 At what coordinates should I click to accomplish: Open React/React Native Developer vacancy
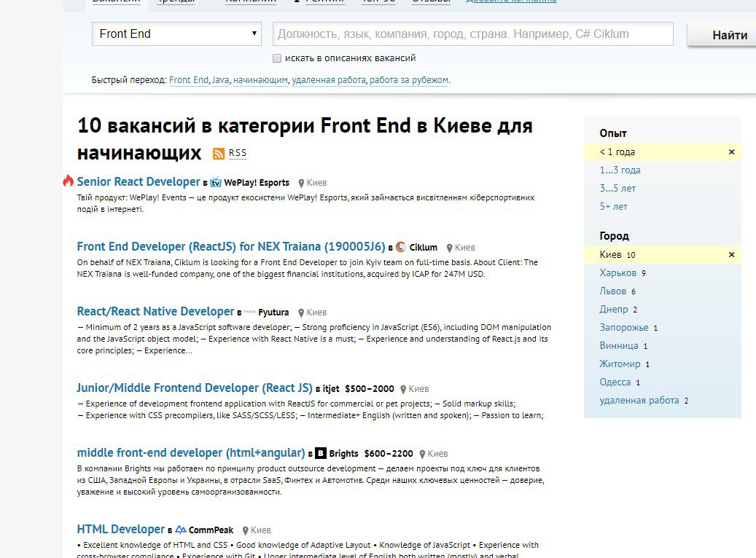[x=155, y=311]
